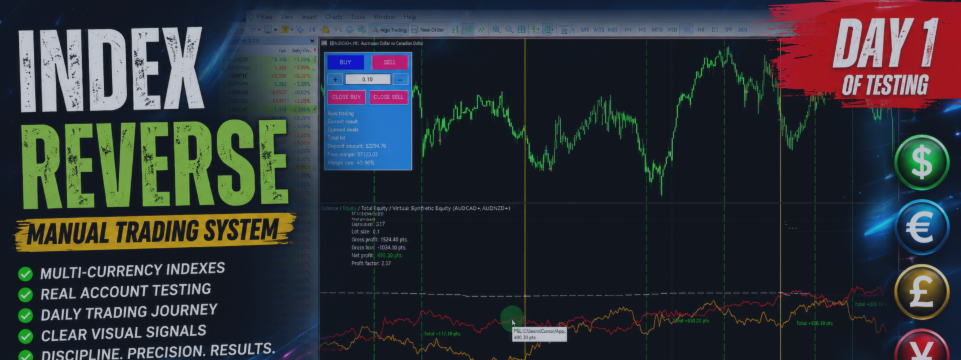Click the 'Profit factor: 2.37' text
This screenshot has height=360, width=961.
coord(371,264)
